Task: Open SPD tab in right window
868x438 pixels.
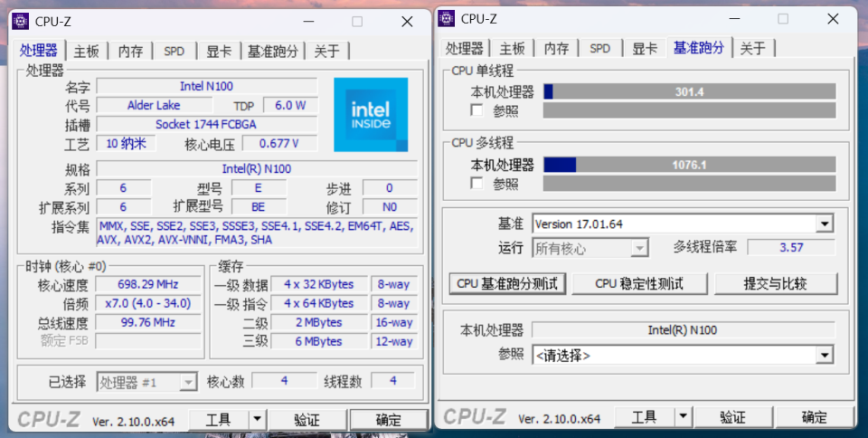Action: click(599, 48)
